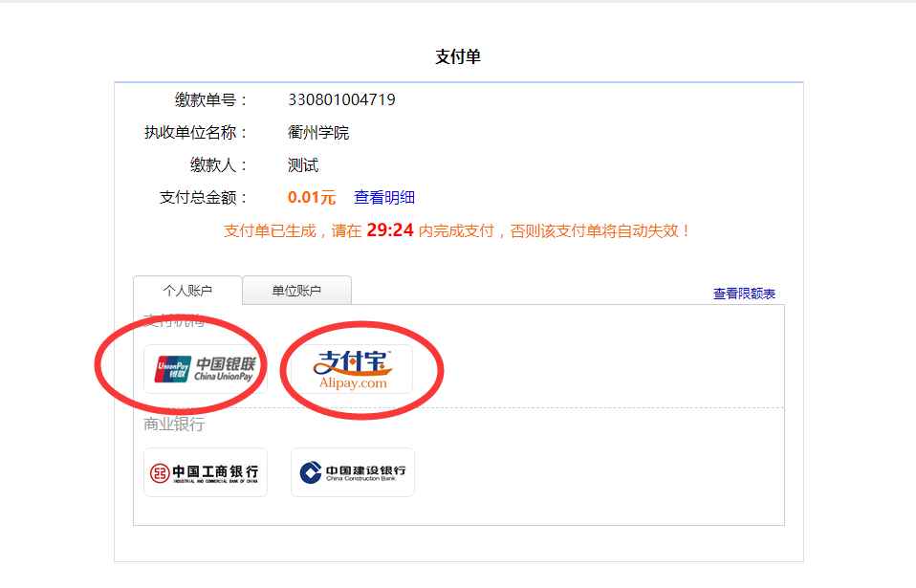The height and width of the screenshot is (588, 916).
Task: Click the 商业银行 section label
Action: pos(174,424)
